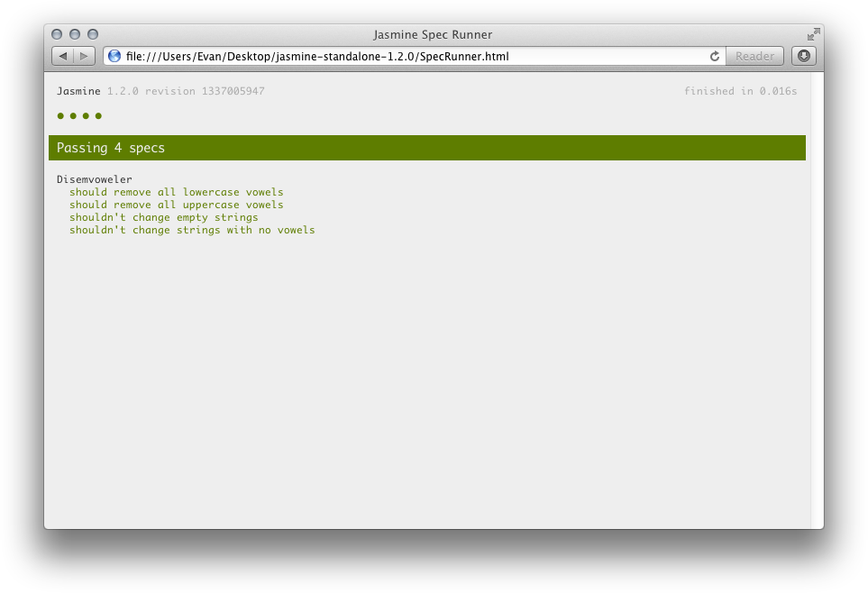This screenshot has width=868, height=593.
Task: Enter full screen with the expand arrows icon
Action: (x=813, y=34)
